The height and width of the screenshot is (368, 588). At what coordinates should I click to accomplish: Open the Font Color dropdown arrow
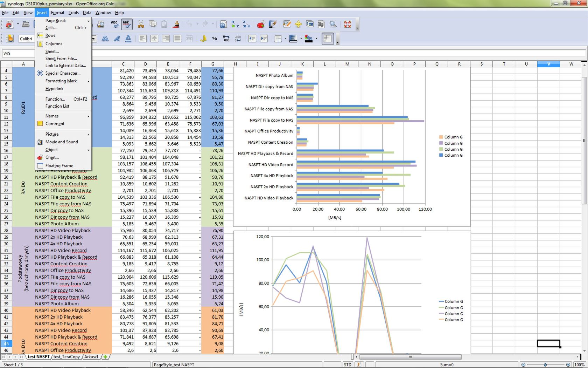[316, 39]
